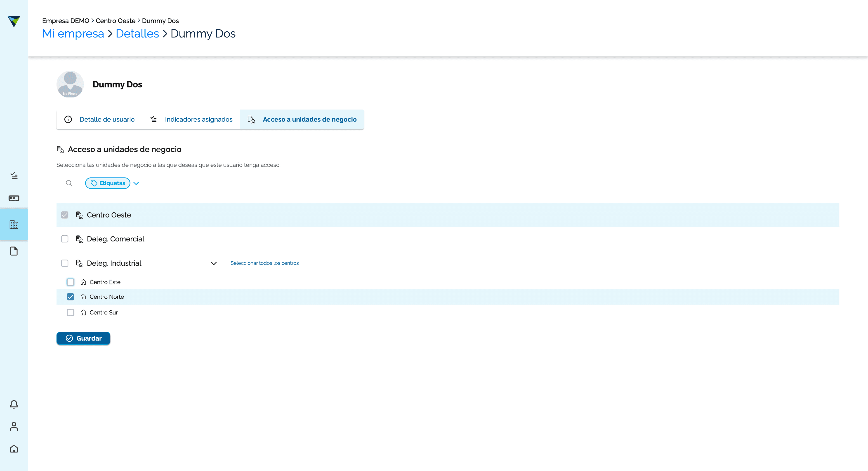Click the house icon beside Centro Este
This screenshot has width=868, height=471.
click(83, 282)
